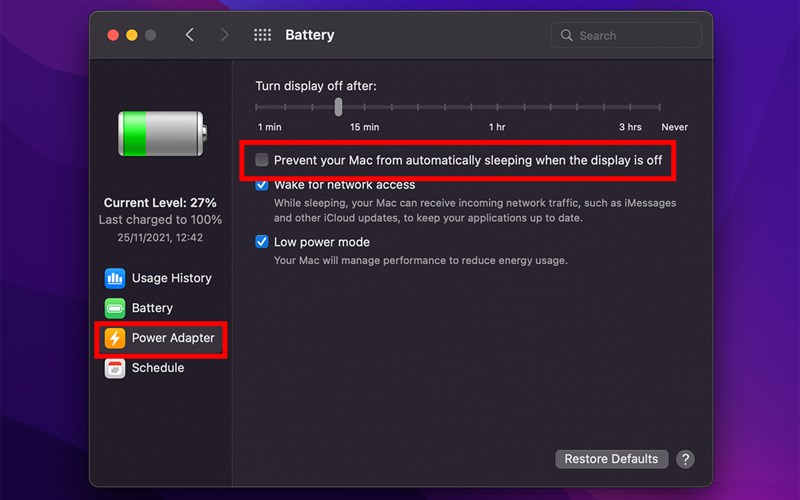Click the help question mark button
This screenshot has height=500, width=800.
click(x=685, y=459)
